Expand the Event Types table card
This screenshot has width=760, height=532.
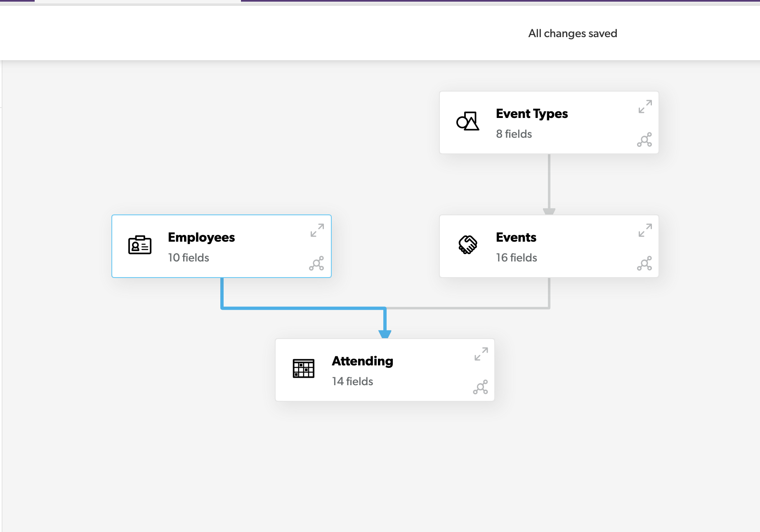[x=645, y=106]
